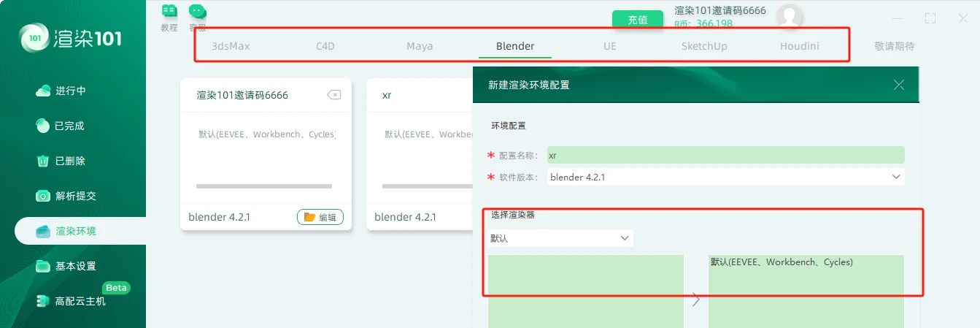
Task: Click the progress bar in first card
Action: [x=264, y=186]
